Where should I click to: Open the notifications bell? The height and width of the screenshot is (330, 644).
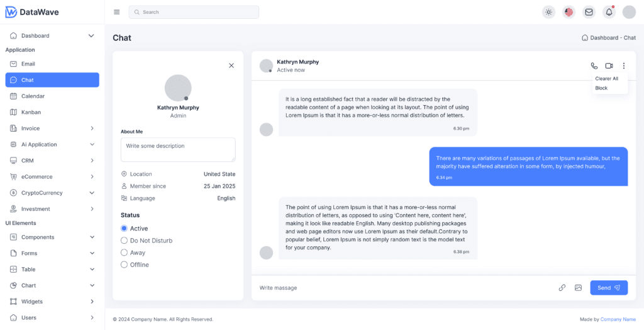[609, 12]
